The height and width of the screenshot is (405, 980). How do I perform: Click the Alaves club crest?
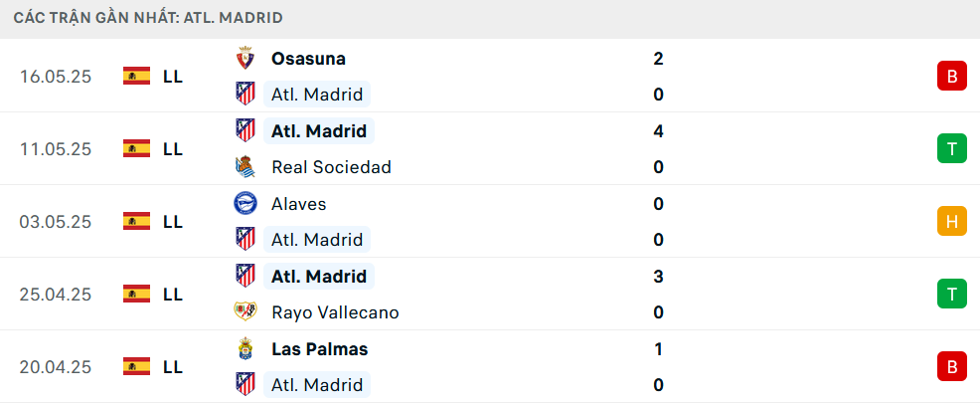coord(245,203)
